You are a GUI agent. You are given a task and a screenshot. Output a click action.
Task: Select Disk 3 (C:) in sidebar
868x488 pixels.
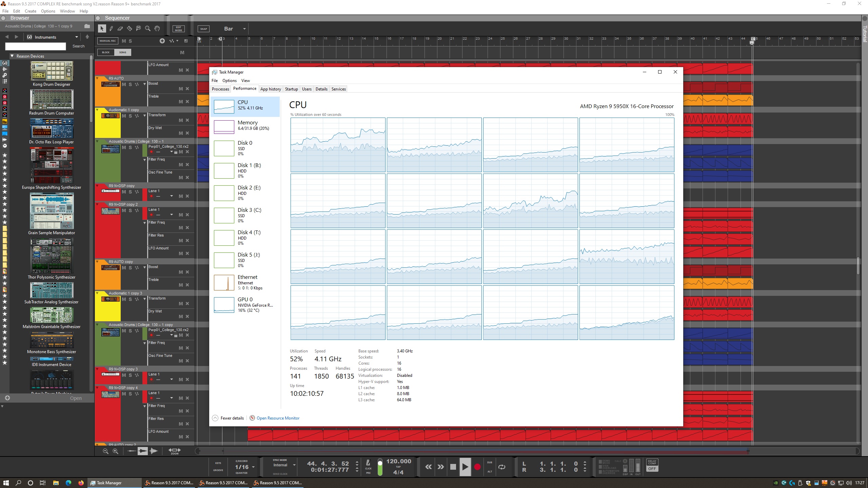pos(245,215)
